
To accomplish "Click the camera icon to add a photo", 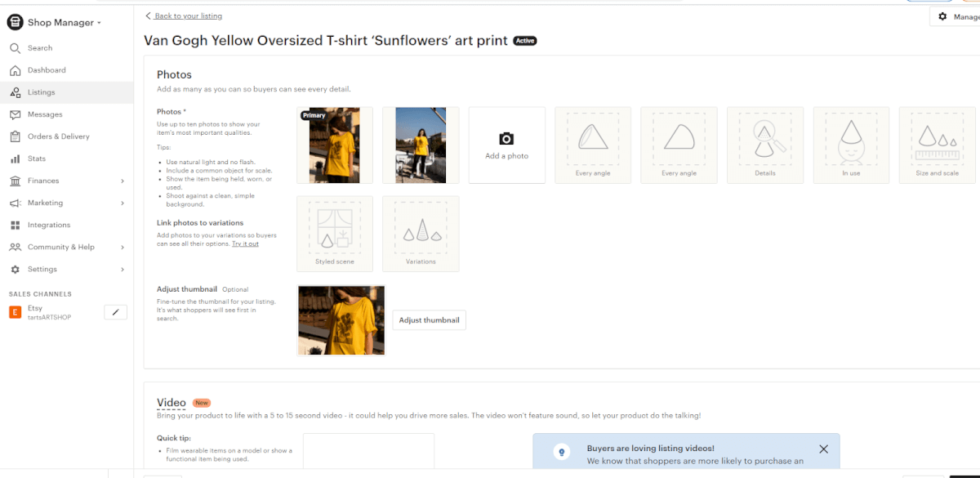I will point(506,139).
